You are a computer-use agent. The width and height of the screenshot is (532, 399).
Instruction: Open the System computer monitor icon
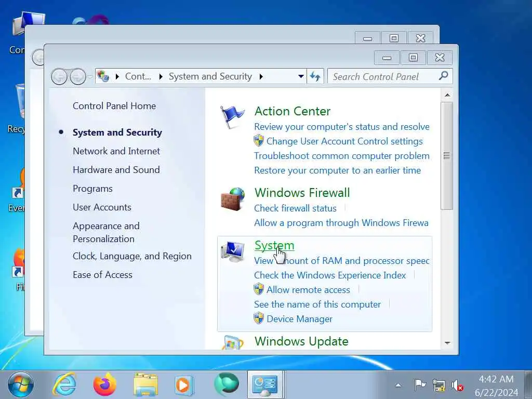point(232,251)
